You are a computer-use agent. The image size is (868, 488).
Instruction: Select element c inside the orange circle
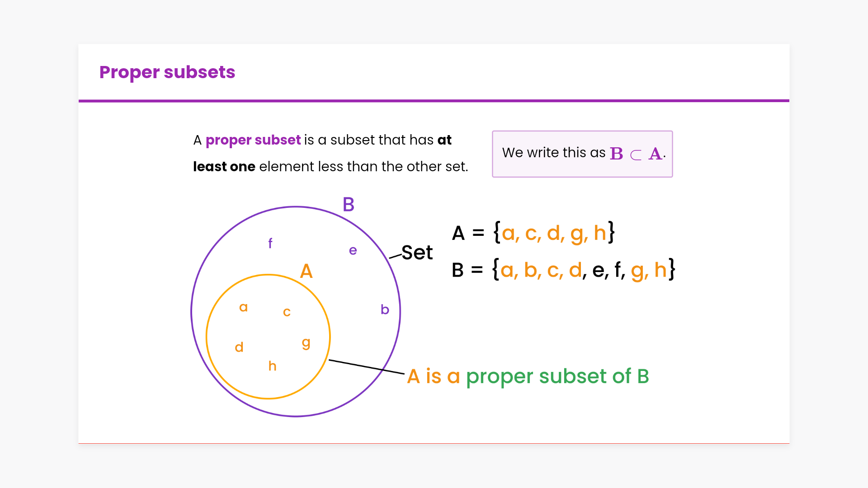click(287, 312)
